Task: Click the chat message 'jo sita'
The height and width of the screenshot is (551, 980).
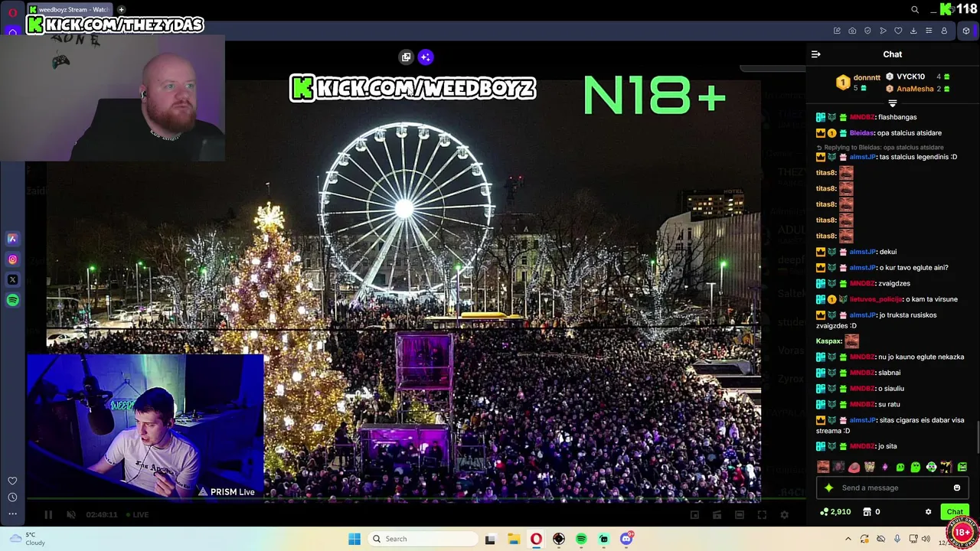Action: click(887, 446)
